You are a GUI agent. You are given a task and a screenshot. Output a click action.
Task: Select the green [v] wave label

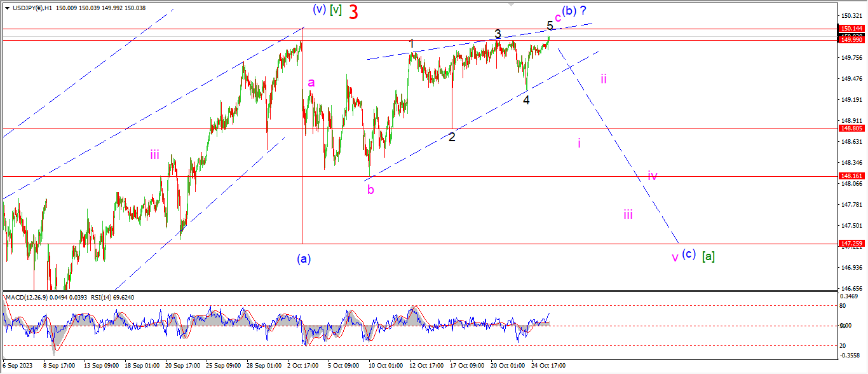pyautogui.click(x=336, y=10)
